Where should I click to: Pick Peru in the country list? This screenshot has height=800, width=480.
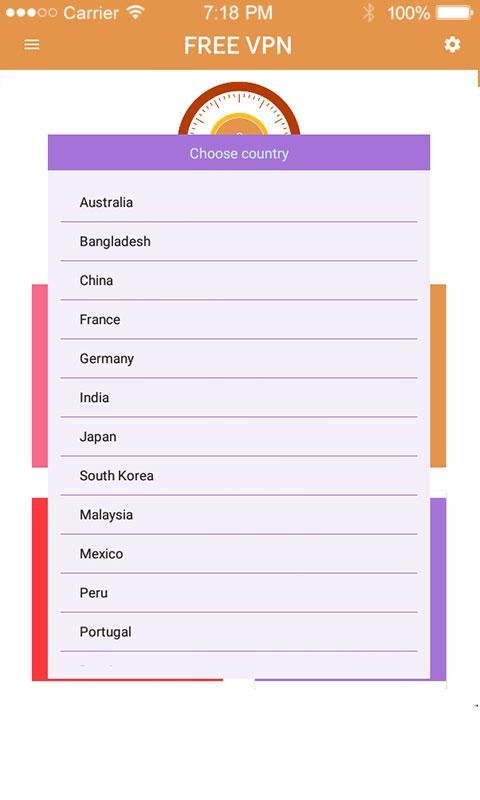point(239,593)
